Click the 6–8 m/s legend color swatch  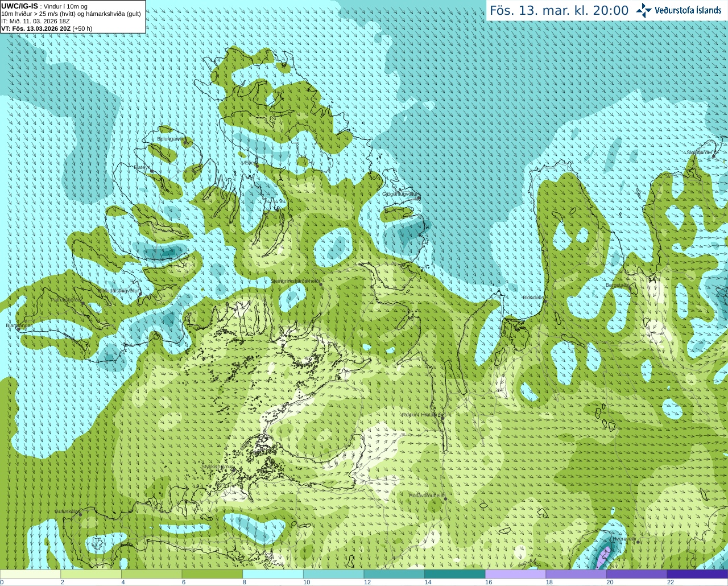pos(212,574)
